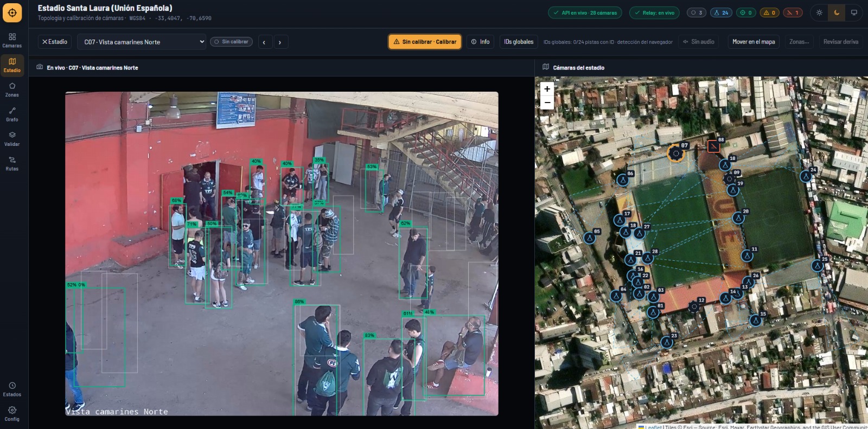Select camera marker 06 on the map
868x429 pixels.
623,180
